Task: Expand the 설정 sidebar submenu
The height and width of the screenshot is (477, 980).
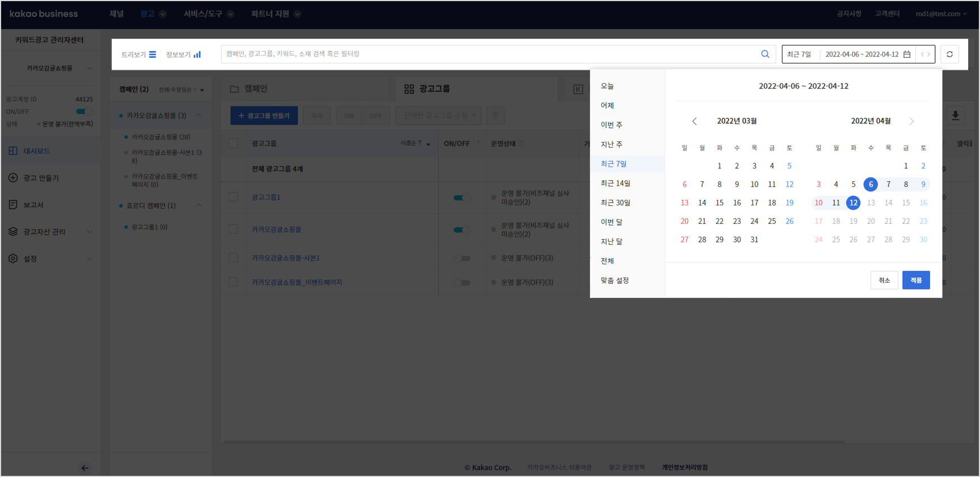Action: tap(90, 259)
